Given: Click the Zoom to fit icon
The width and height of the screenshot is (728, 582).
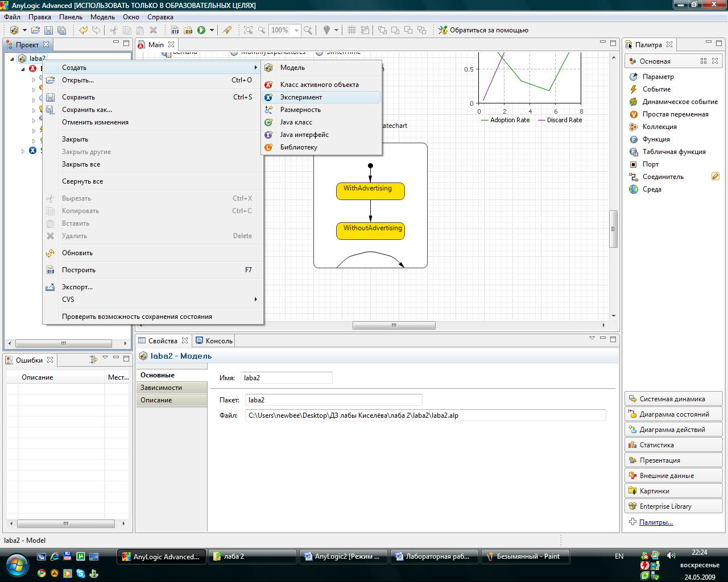Looking at the screenshot, I should [x=248, y=30].
